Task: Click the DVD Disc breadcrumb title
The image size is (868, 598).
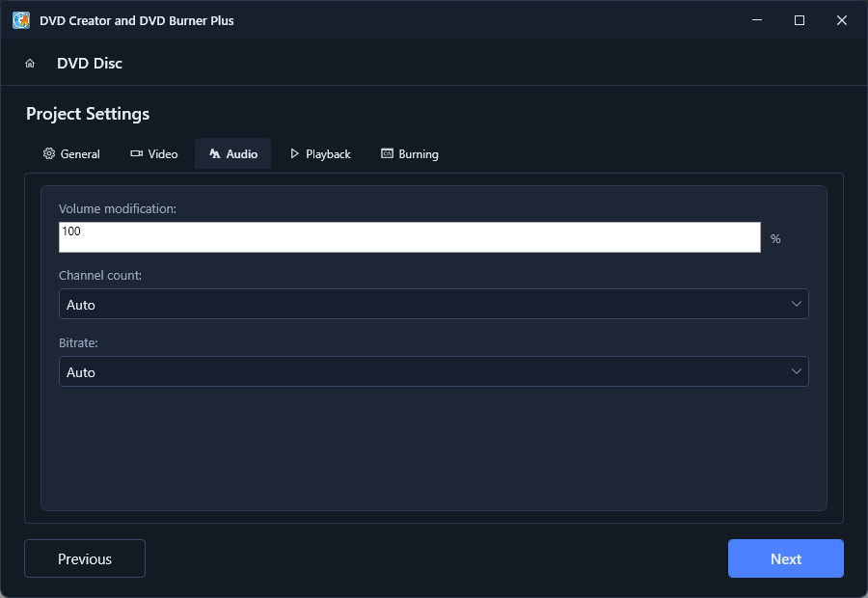Action: point(90,63)
